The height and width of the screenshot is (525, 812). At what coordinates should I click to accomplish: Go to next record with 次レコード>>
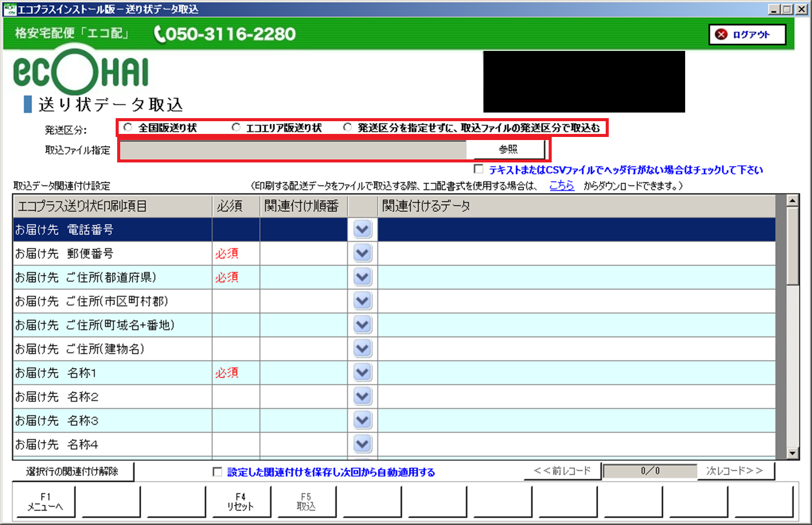tap(735, 471)
